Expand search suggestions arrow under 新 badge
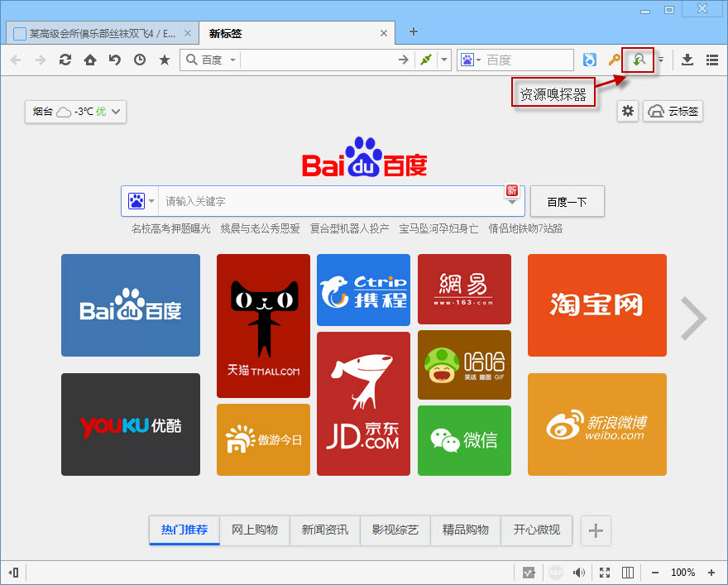This screenshot has width=728, height=585. point(512,203)
